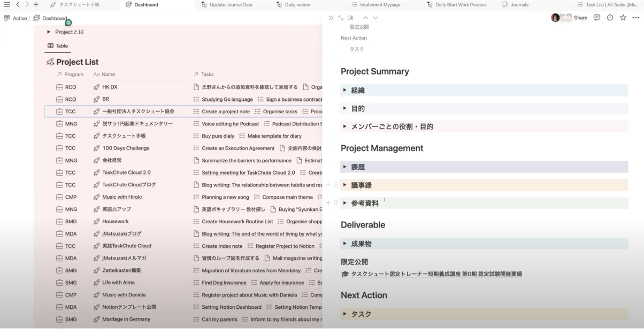Expand the 参考資料 toggle

coord(345,203)
